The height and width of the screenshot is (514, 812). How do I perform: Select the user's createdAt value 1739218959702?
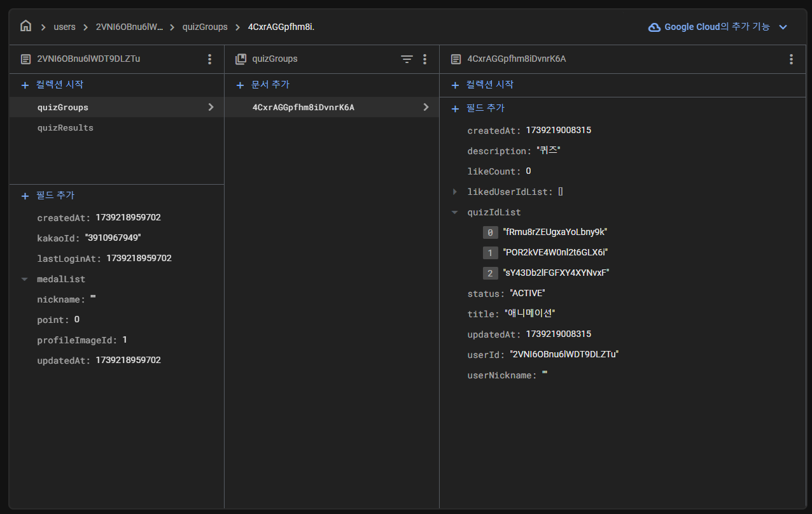click(128, 217)
